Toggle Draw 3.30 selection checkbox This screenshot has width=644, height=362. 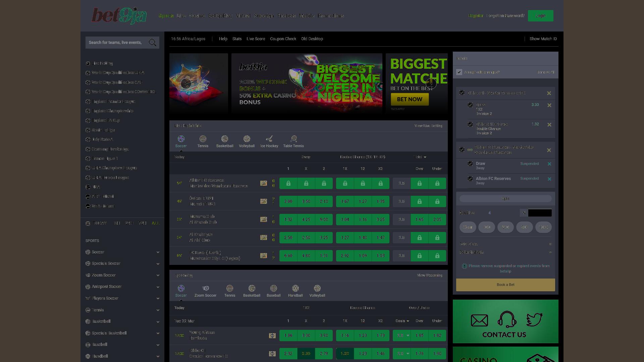point(470,105)
